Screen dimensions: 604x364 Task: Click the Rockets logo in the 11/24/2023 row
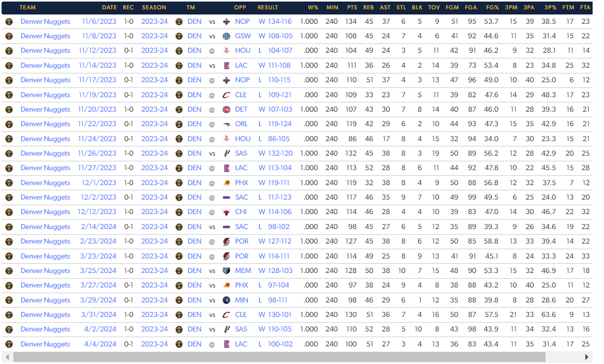[x=227, y=139]
